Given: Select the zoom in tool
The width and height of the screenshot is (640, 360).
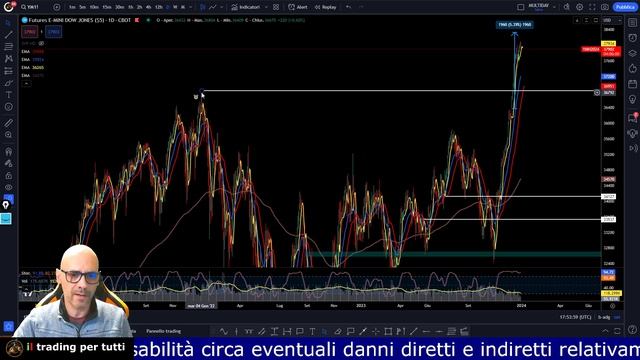Looking at the screenshot, I should [9, 135].
